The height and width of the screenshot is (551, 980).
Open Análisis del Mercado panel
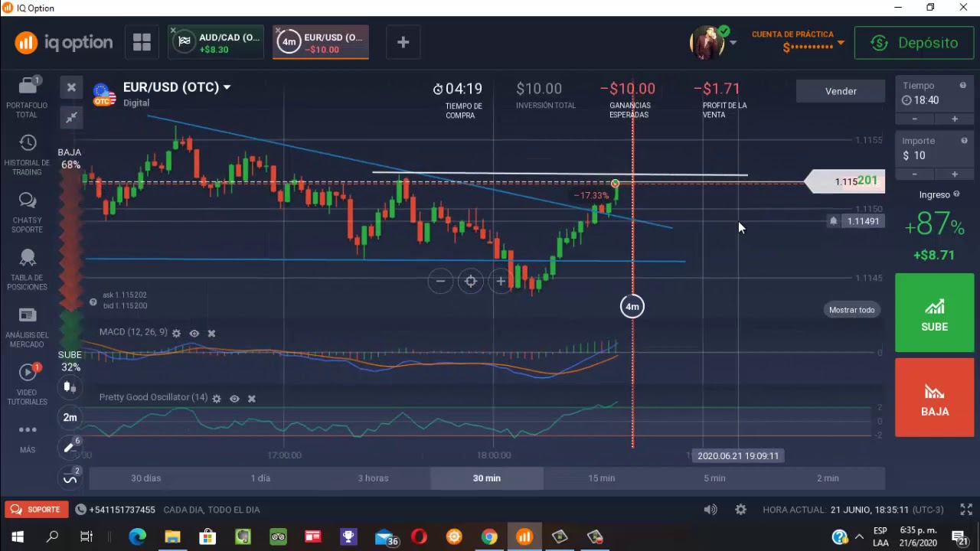pyautogui.click(x=28, y=327)
